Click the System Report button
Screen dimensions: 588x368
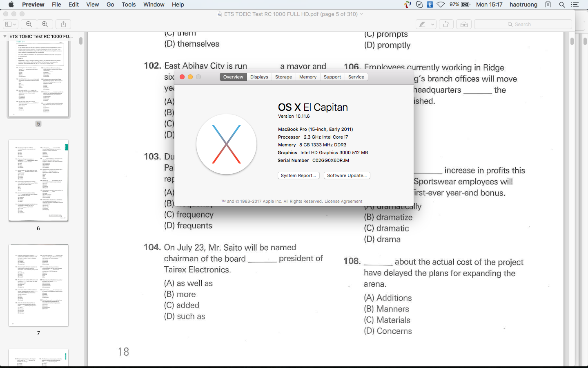(x=298, y=175)
